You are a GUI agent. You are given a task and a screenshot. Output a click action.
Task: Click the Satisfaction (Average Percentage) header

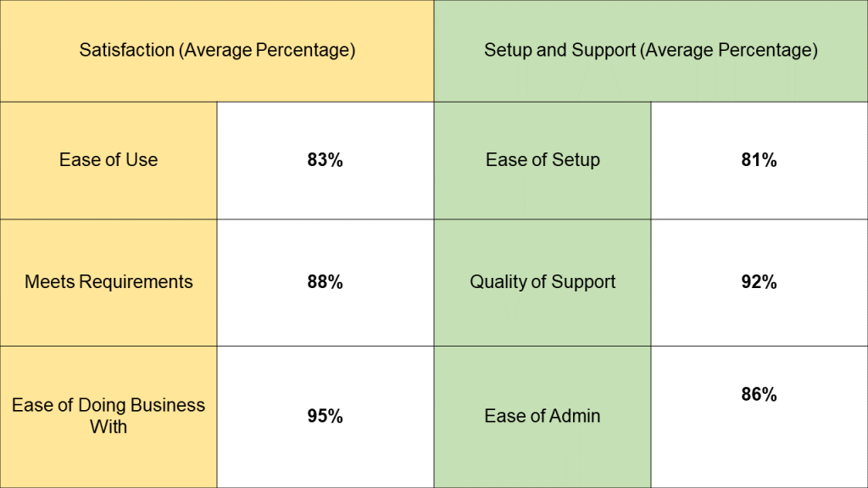coord(217,51)
